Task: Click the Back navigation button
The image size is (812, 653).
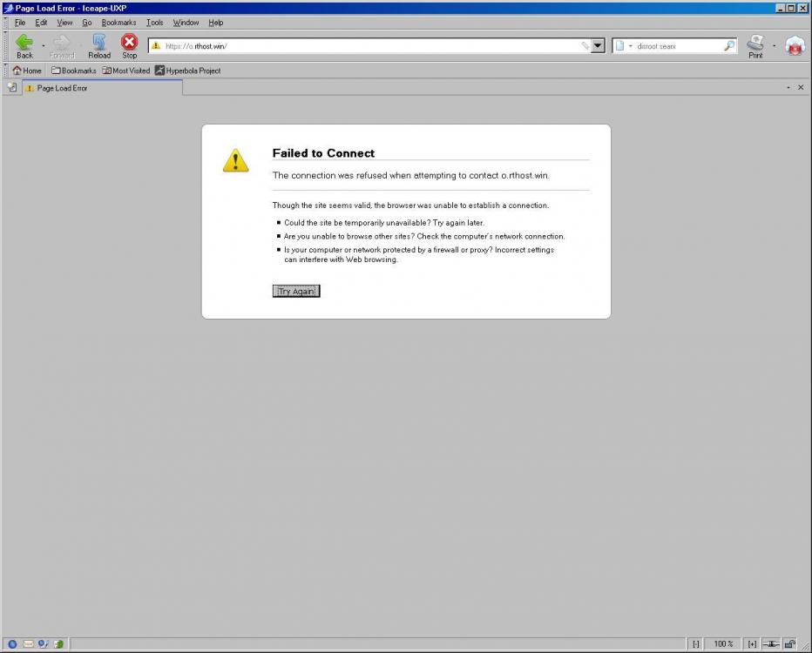Action: tap(24, 45)
